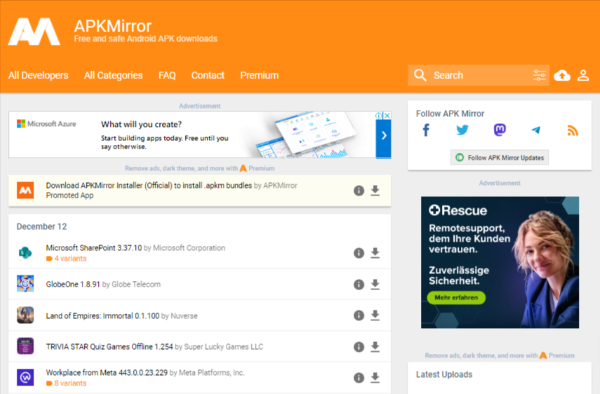Go to the FAQ page
This screenshot has width=600, height=394.
[167, 75]
